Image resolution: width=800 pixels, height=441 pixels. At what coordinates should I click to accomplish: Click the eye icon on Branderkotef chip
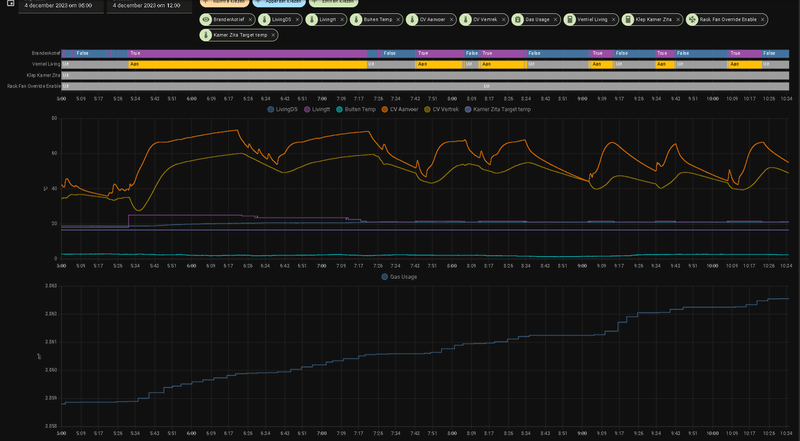tap(206, 19)
